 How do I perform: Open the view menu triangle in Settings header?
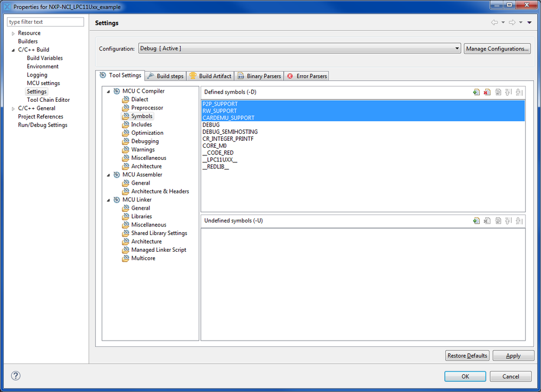530,22
